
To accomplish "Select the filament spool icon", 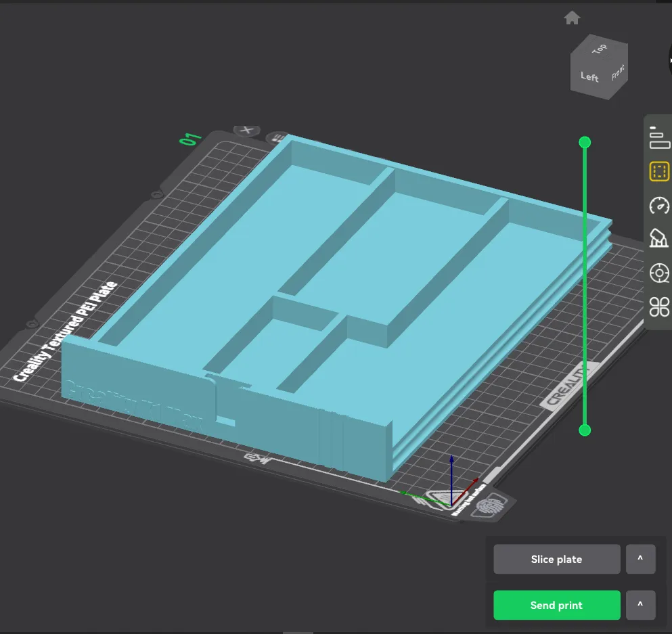I will click(x=659, y=273).
